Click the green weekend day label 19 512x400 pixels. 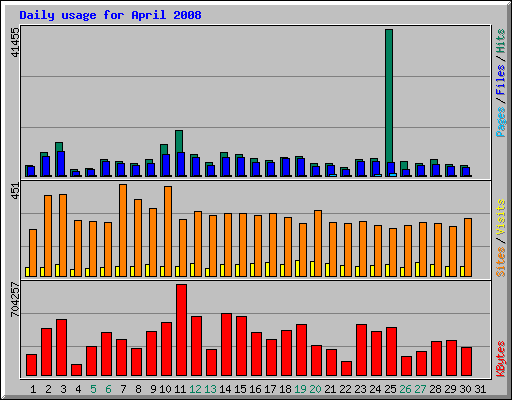coord(300,389)
